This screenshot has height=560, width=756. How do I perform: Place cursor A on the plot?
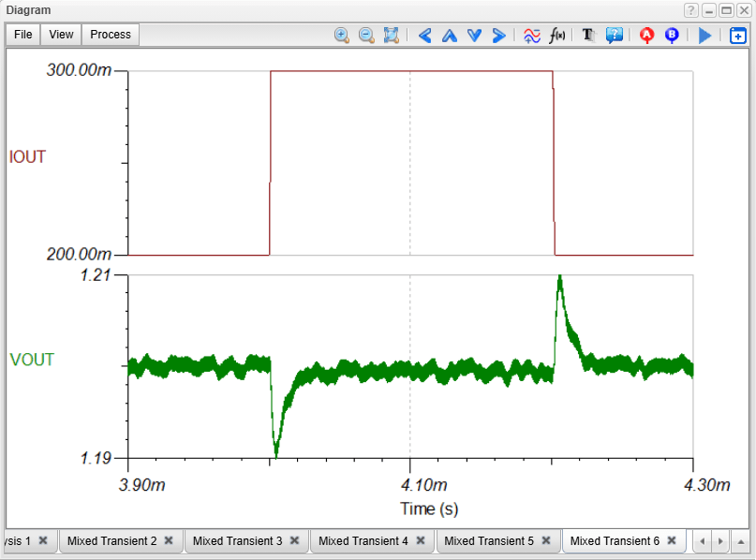pyautogui.click(x=646, y=35)
